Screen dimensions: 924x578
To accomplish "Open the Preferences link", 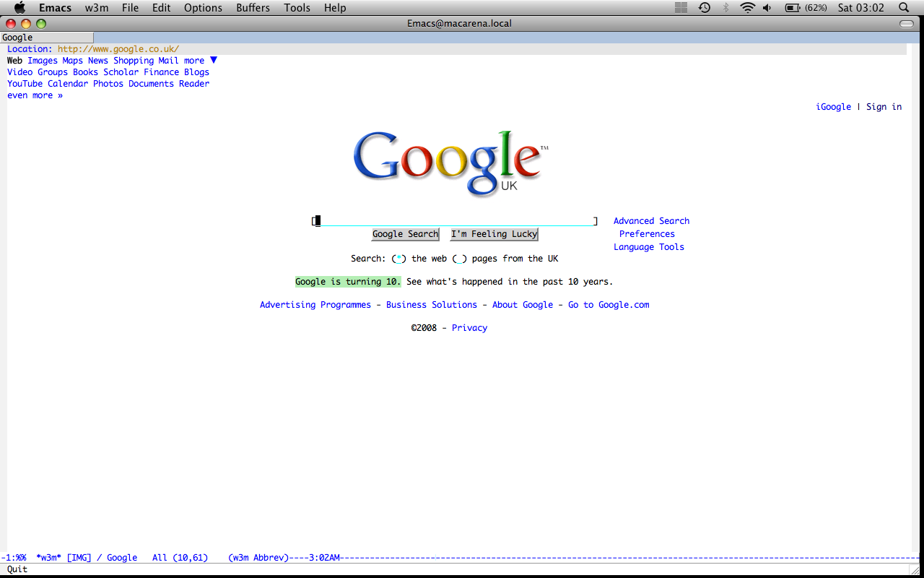I will 647,234.
